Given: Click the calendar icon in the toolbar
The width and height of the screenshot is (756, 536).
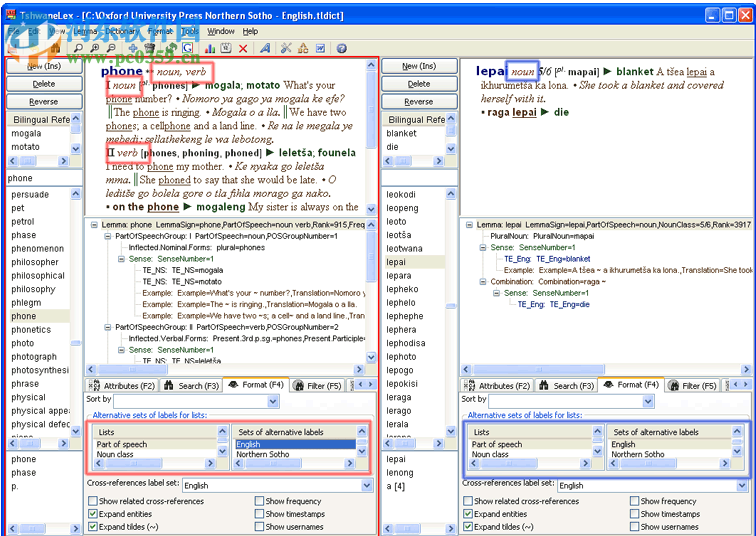Looking at the screenshot, I should (226, 48).
